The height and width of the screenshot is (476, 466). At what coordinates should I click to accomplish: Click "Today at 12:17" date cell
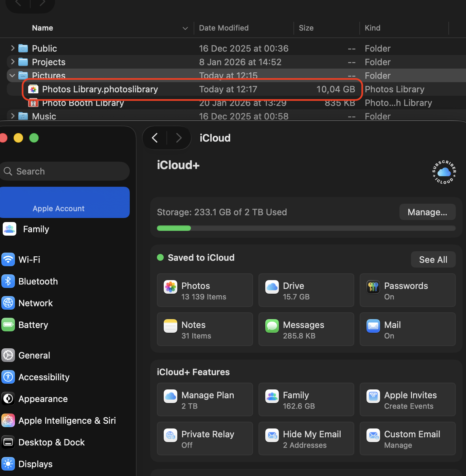228,89
